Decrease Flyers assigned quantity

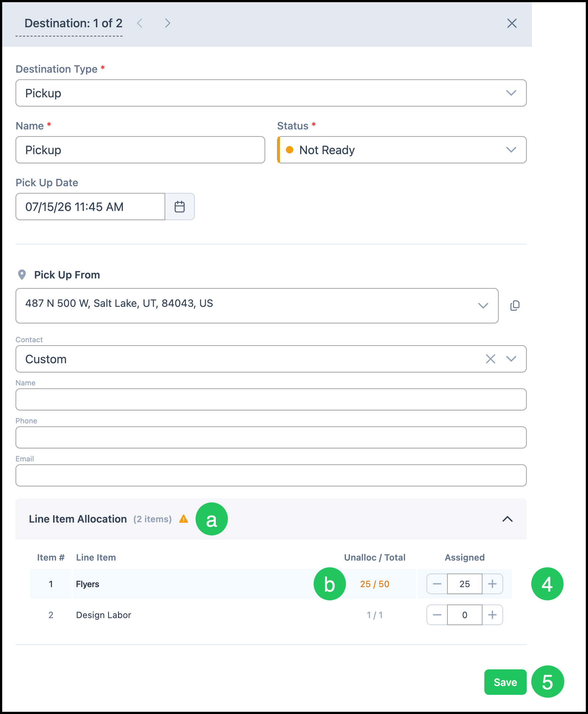click(437, 584)
